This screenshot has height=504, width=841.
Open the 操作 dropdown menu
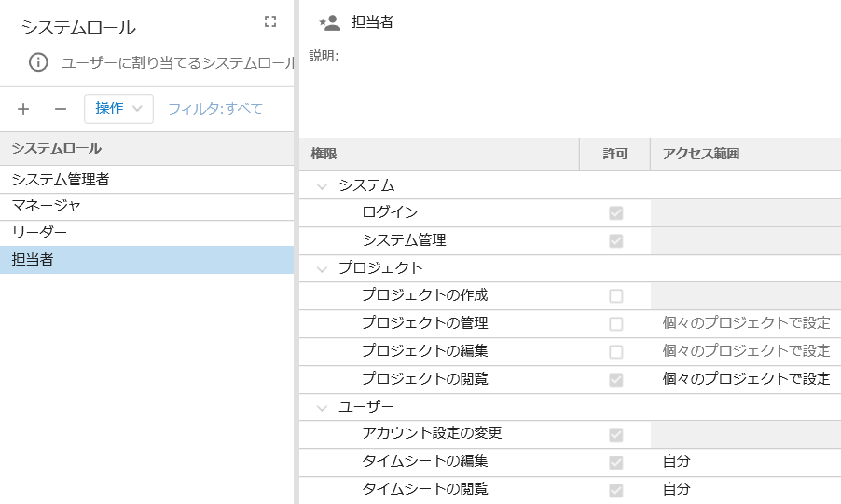click(118, 108)
